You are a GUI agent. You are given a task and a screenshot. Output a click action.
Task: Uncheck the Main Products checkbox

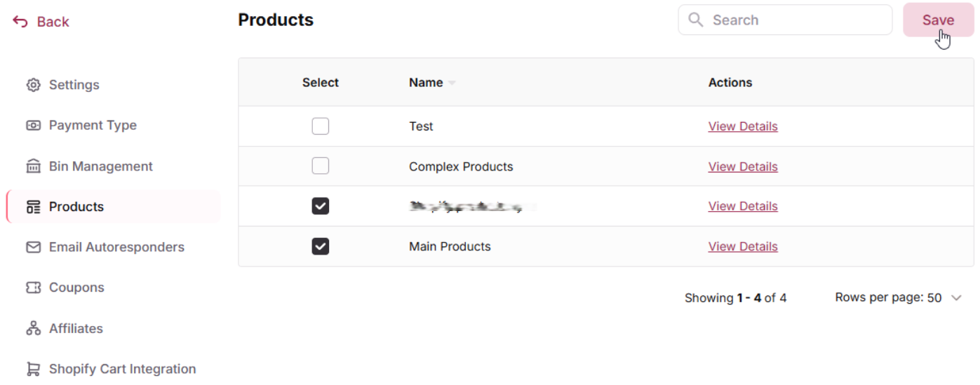click(321, 246)
